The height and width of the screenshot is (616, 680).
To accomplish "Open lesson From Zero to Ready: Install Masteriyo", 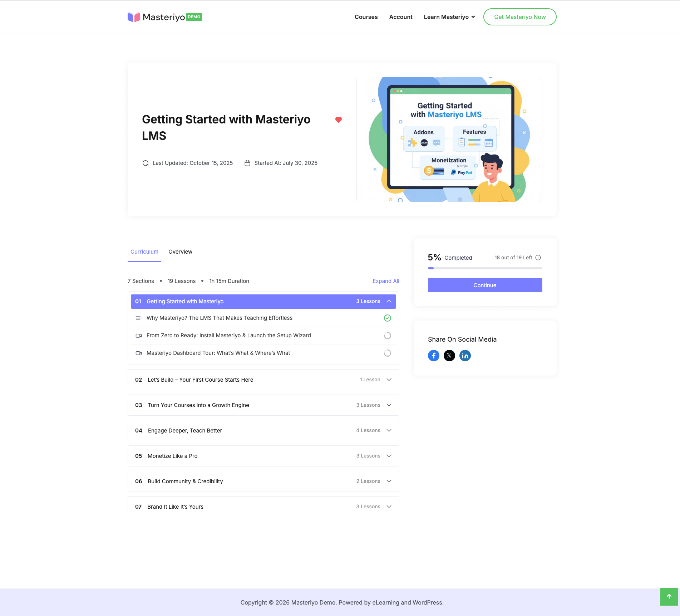I will click(229, 336).
